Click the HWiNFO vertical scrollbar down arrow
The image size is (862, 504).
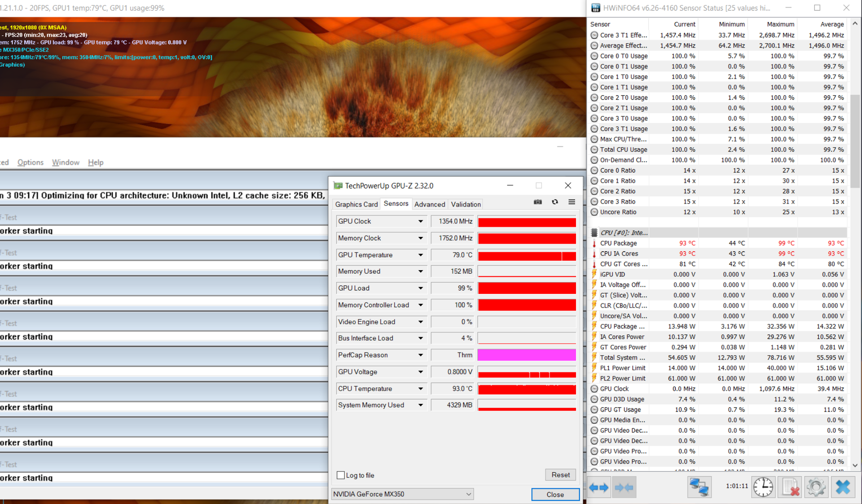(x=855, y=465)
